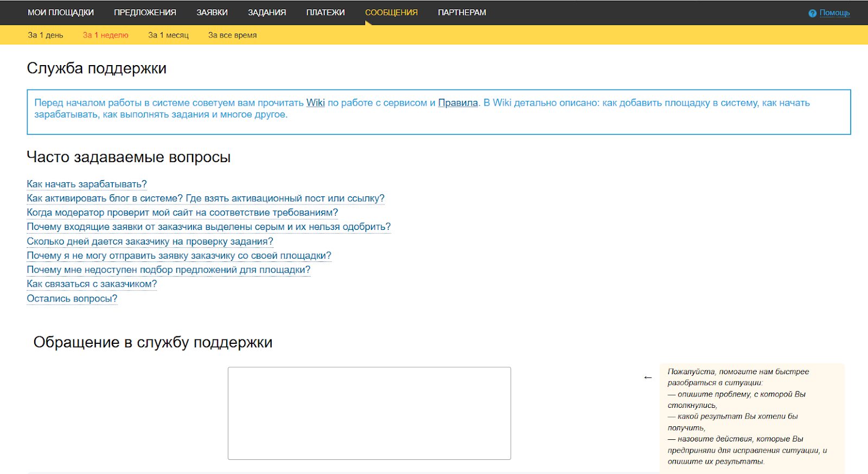This screenshot has height=474, width=868.
Task: Filter messages by За 1 день
Action: (46, 35)
